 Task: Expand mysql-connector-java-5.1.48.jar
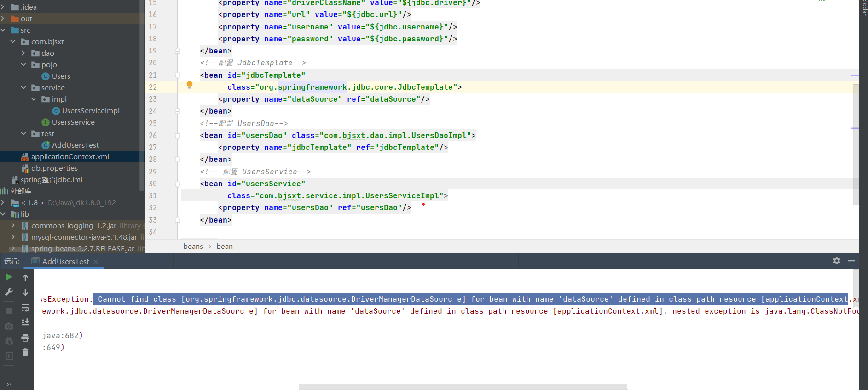[13, 237]
